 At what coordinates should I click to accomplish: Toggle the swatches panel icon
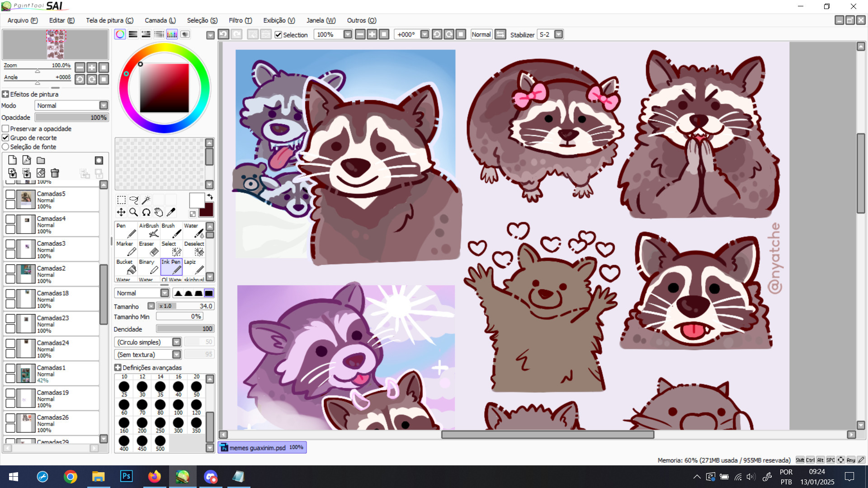[172, 34]
